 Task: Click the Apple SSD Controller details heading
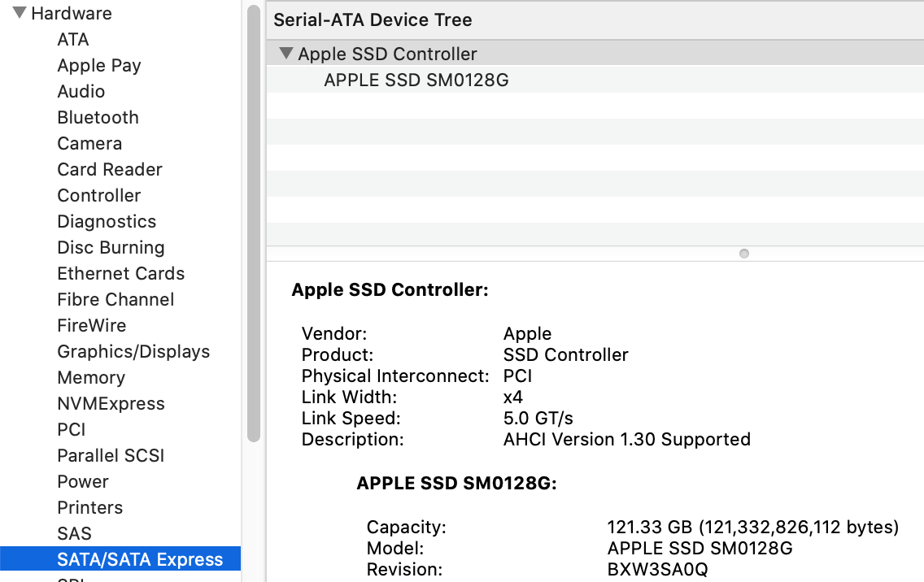click(x=390, y=290)
